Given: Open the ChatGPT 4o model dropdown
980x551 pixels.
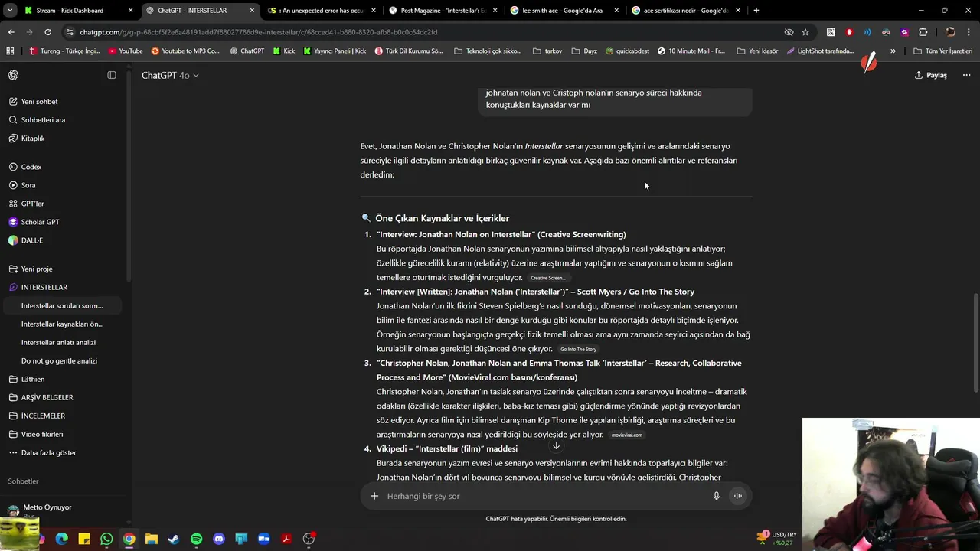Looking at the screenshot, I should (171, 75).
